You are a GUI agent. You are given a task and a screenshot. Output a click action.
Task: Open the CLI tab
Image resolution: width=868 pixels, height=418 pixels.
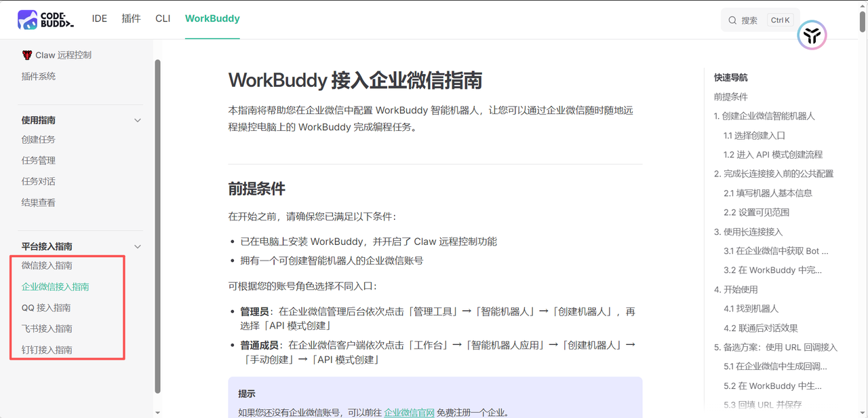click(x=163, y=18)
